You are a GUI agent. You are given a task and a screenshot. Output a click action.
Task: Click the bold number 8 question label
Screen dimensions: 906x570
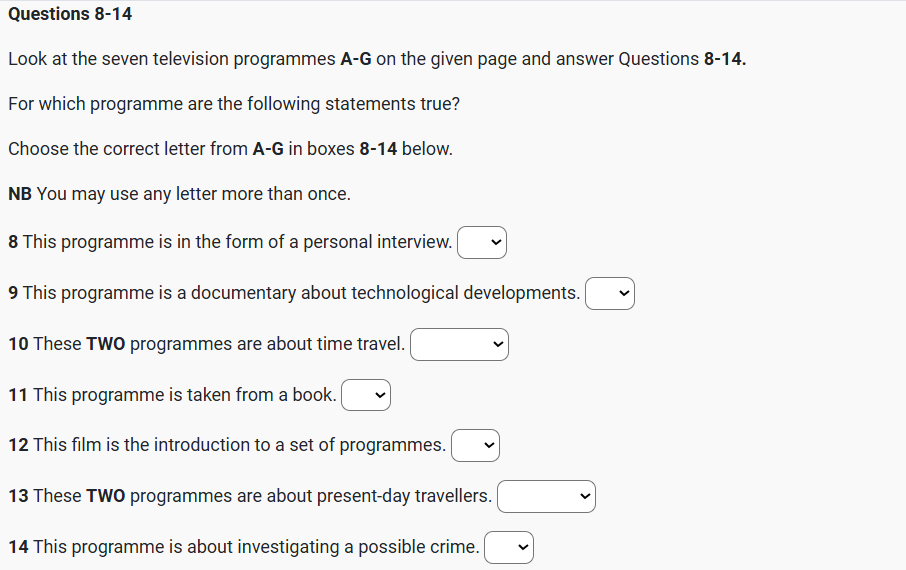pos(13,242)
